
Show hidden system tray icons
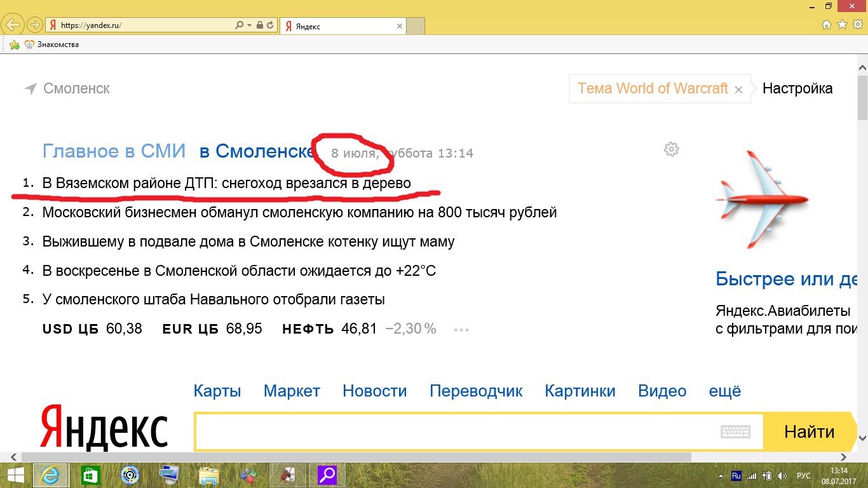[721, 475]
